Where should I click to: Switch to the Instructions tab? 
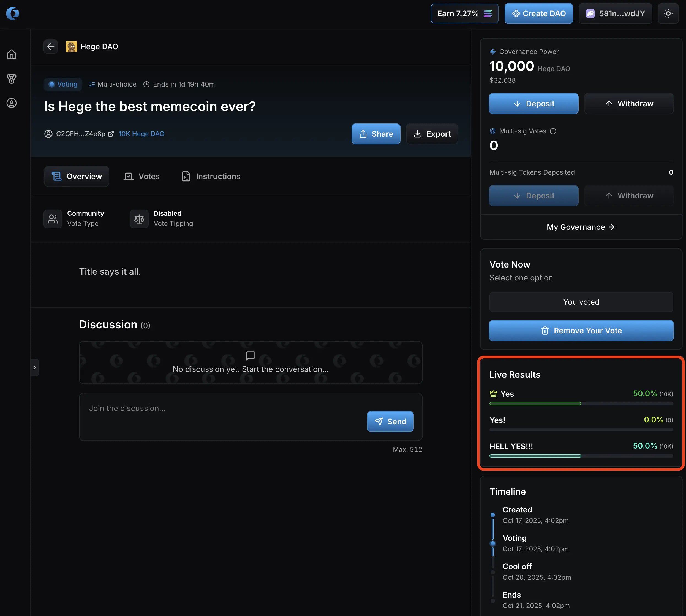tap(211, 176)
